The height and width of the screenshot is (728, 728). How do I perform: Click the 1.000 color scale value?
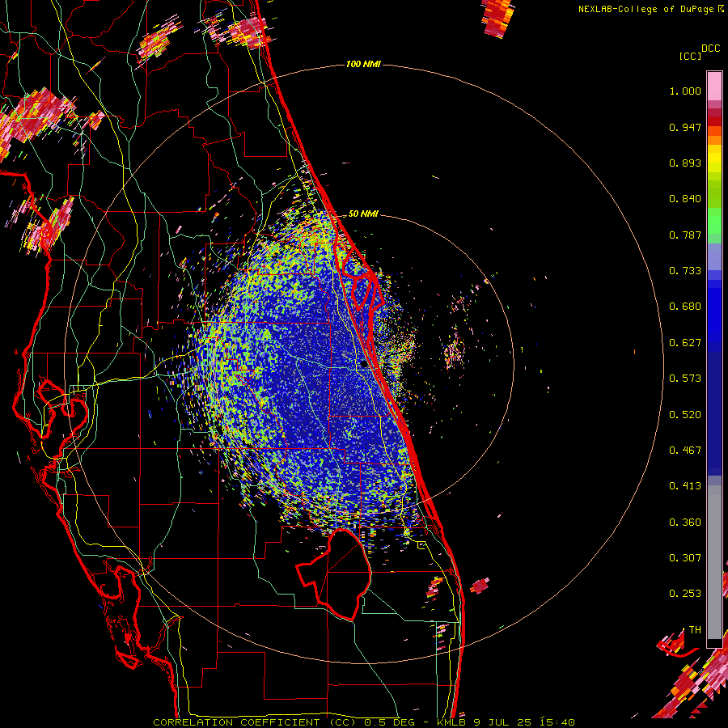[685, 91]
